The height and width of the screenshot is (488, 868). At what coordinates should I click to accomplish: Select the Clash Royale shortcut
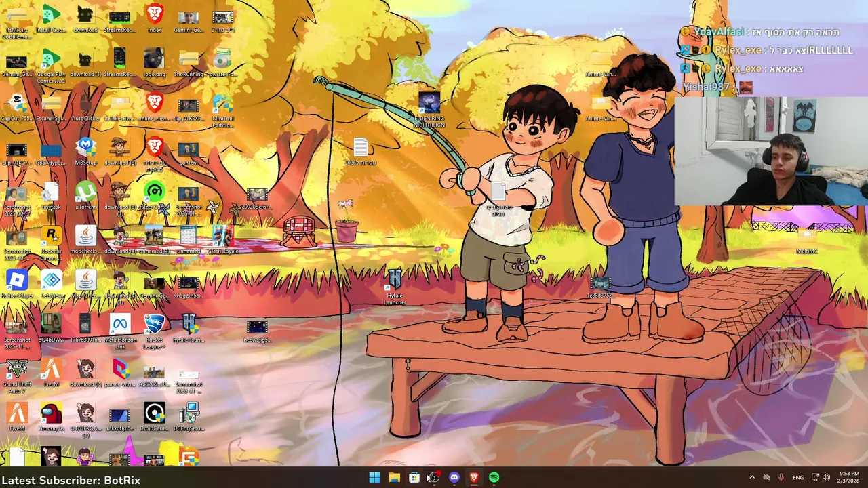[x=222, y=241]
